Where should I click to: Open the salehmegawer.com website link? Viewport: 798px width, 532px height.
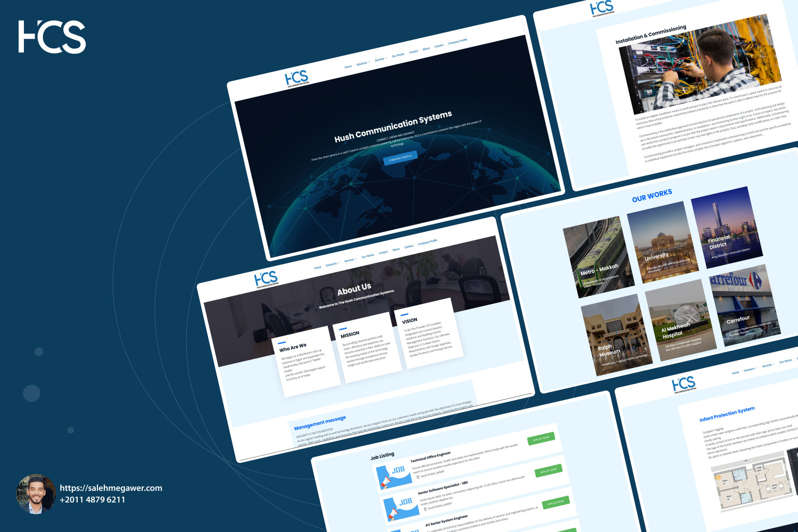click(111, 488)
